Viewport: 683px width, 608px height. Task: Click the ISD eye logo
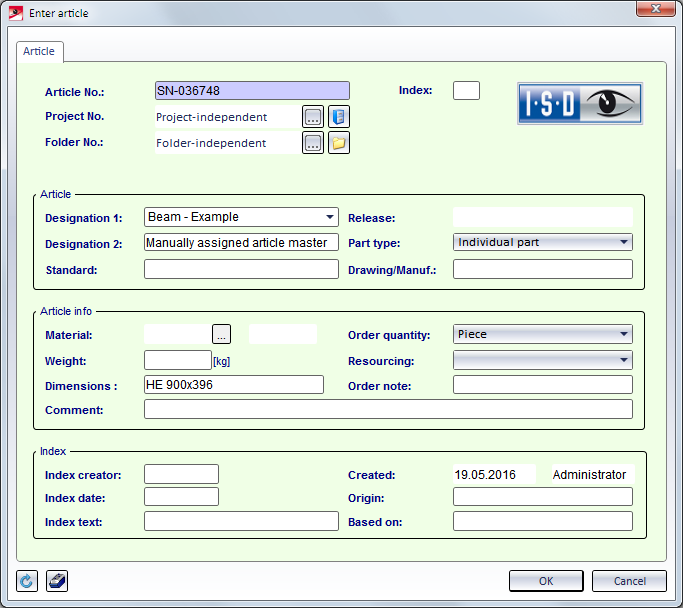(x=579, y=103)
